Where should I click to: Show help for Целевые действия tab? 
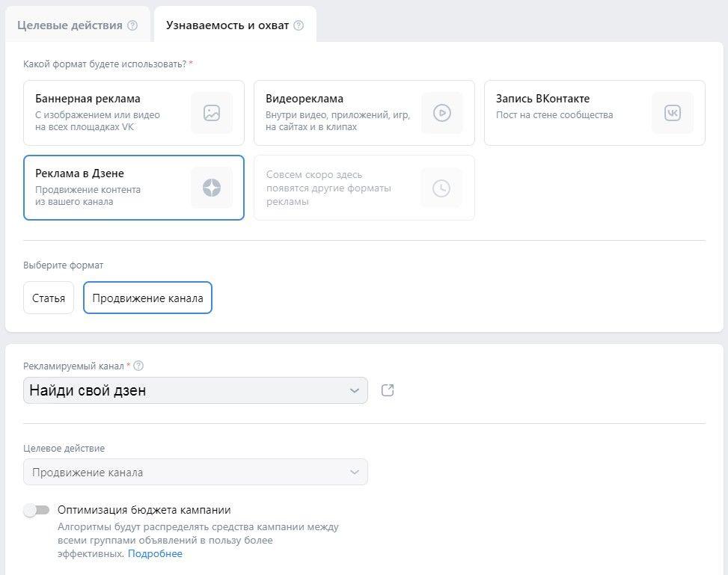click(132, 25)
